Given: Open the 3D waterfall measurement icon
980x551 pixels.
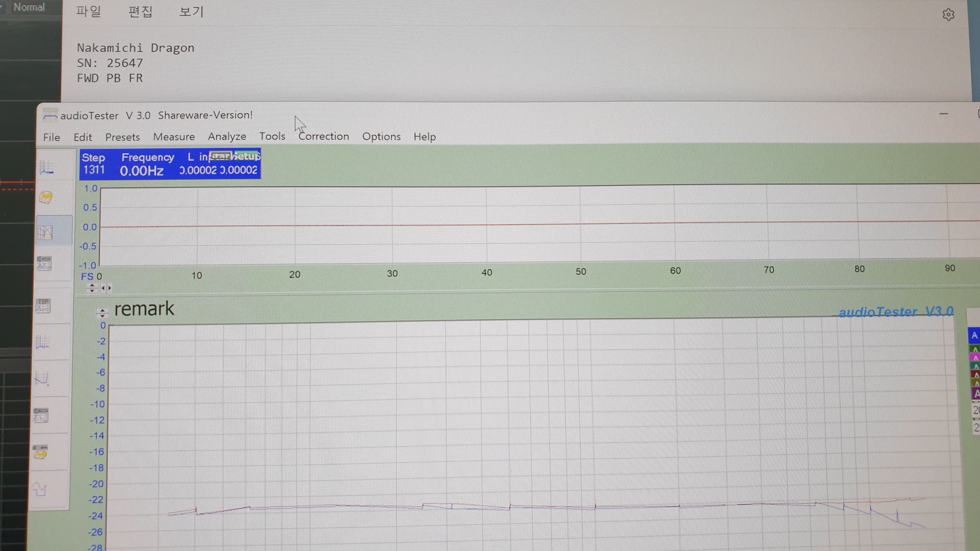Looking at the screenshot, I should [46, 197].
